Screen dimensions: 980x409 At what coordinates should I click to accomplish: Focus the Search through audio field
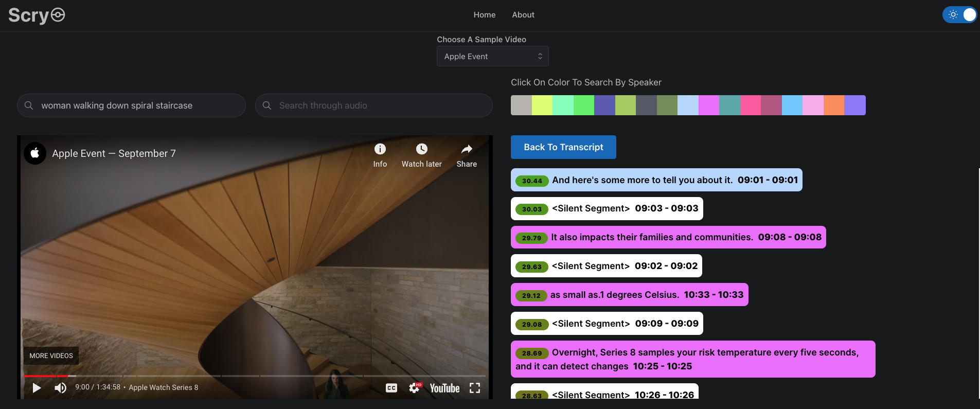pyautogui.click(x=374, y=105)
